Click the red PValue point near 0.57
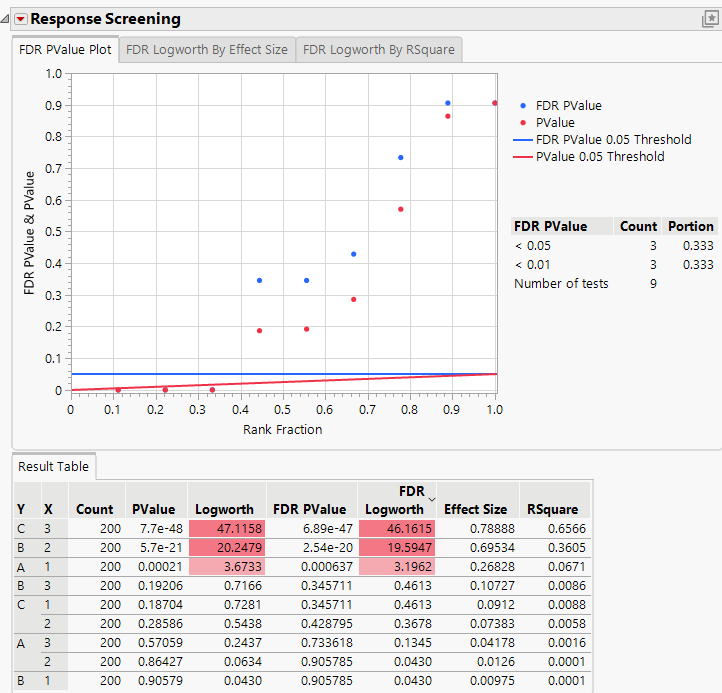 tap(401, 210)
